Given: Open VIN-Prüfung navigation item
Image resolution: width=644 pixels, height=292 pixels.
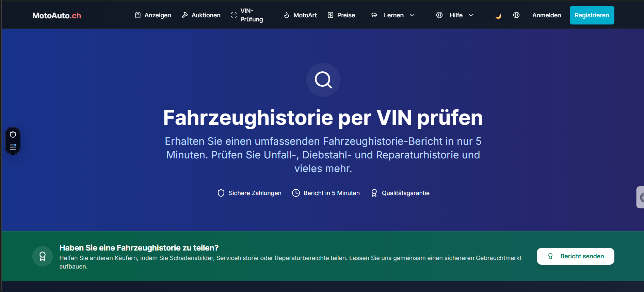Looking at the screenshot, I should 247,15.
